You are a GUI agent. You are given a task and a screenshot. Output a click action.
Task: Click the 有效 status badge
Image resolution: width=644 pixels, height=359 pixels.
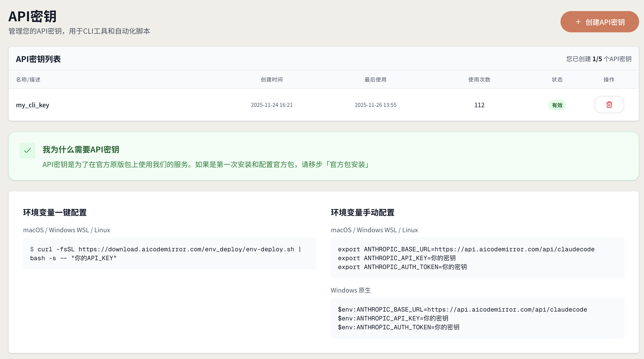(x=557, y=105)
